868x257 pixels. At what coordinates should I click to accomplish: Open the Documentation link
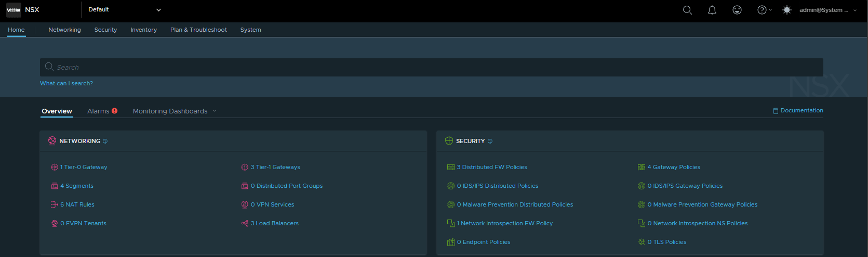[798, 110]
